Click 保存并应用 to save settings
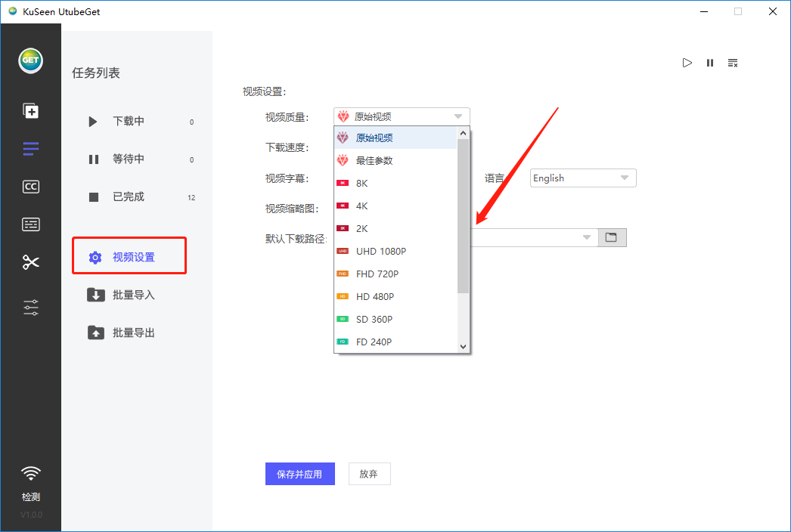The image size is (791, 532). click(x=299, y=474)
